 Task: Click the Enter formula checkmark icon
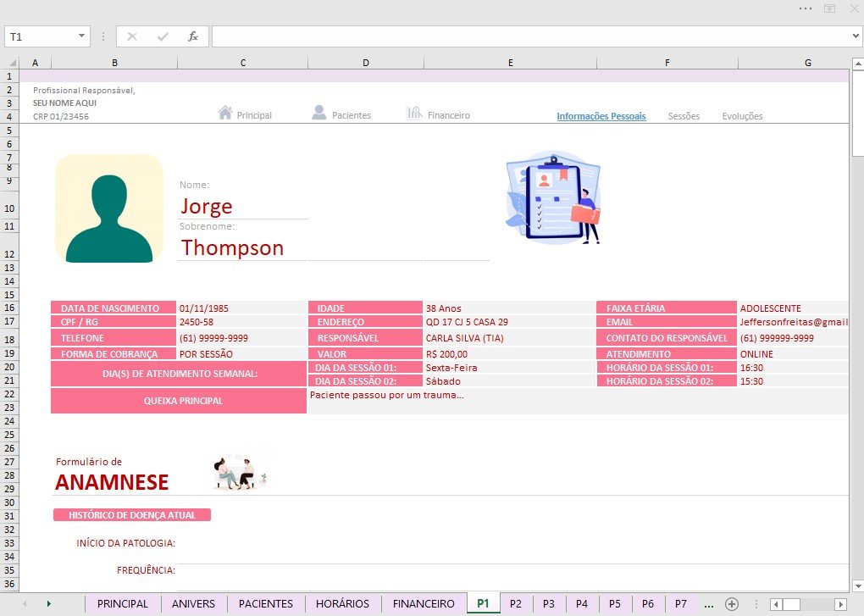coord(163,37)
